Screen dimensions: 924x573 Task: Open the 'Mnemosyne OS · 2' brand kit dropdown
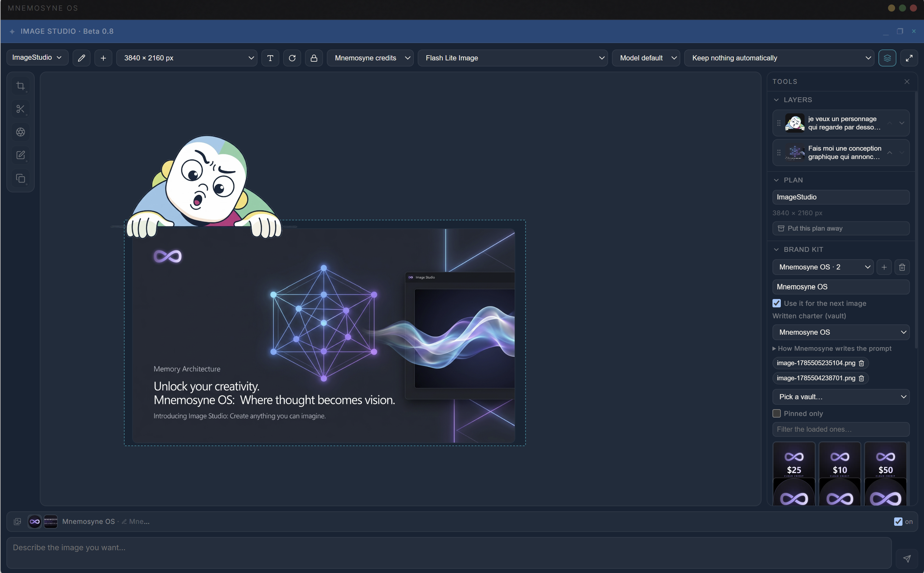(823, 267)
